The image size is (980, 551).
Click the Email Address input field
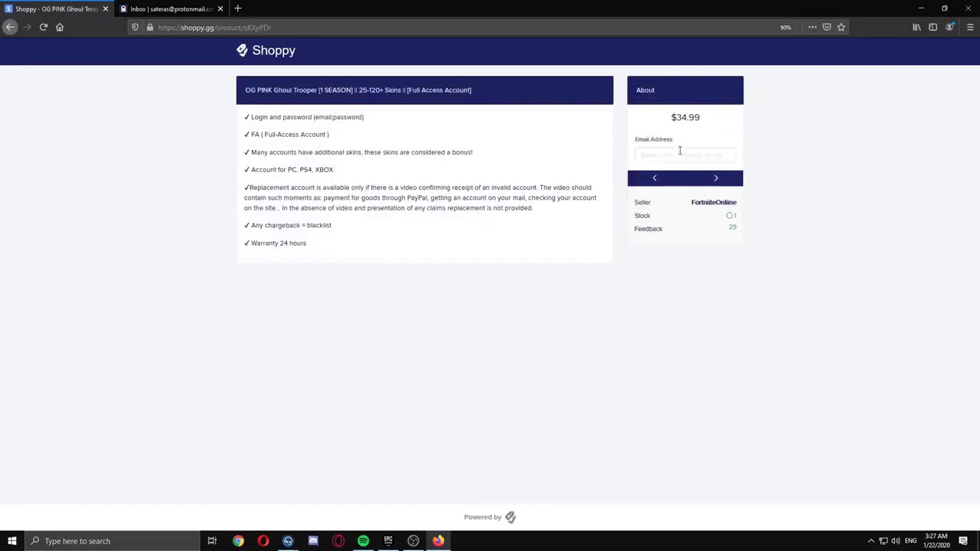pos(684,155)
